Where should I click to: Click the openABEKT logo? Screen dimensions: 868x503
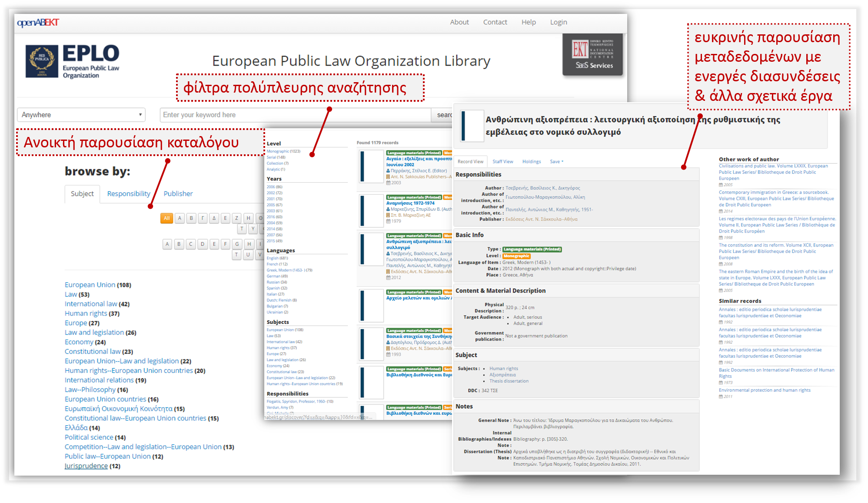click(x=38, y=23)
